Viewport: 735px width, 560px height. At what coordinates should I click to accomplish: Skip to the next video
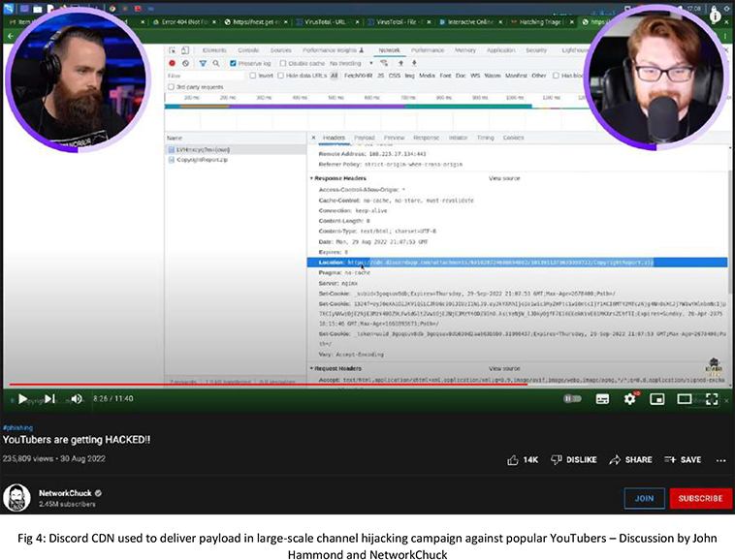[x=49, y=399]
